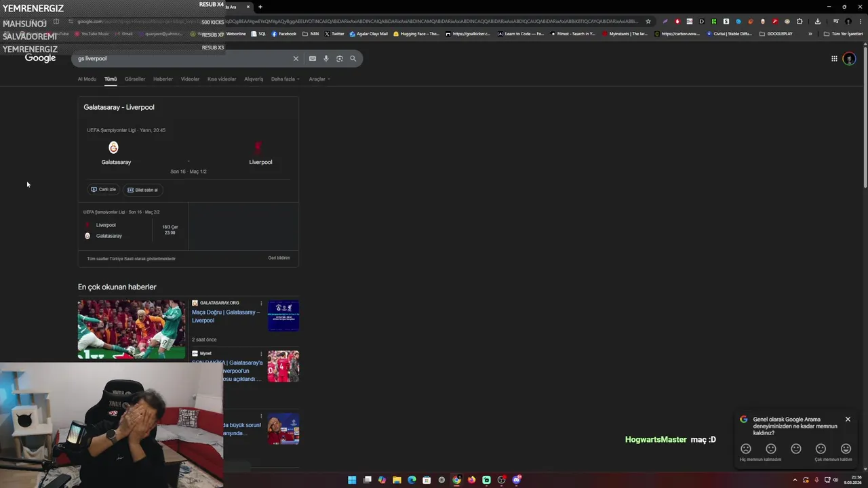Open the 'Haberler' news tab
Image resolution: width=868 pixels, height=488 pixels.
163,79
